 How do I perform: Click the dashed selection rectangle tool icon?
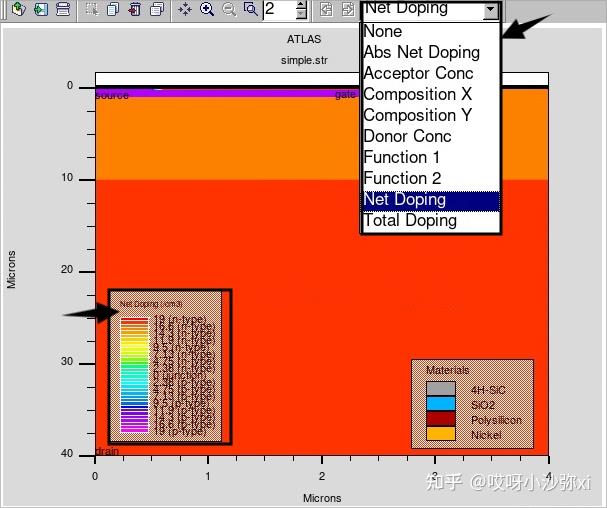point(92,9)
